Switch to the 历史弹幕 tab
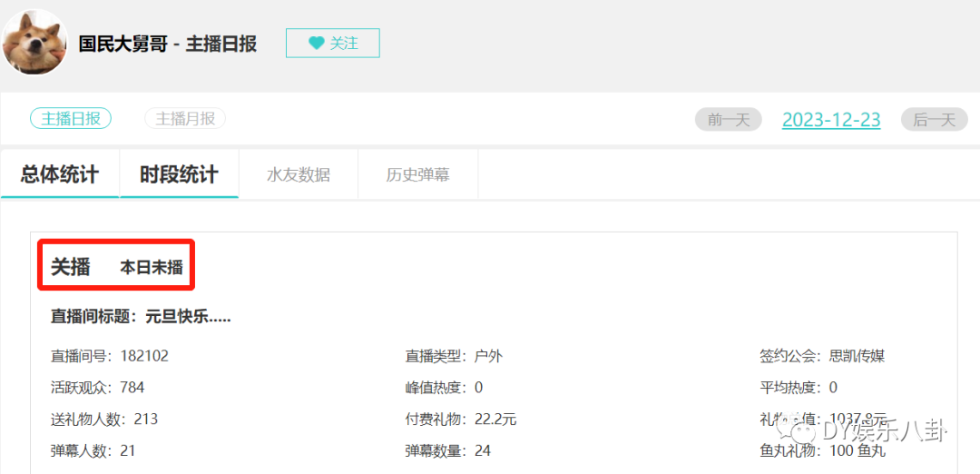Image resolution: width=980 pixels, height=474 pixels. pos(417,175)
